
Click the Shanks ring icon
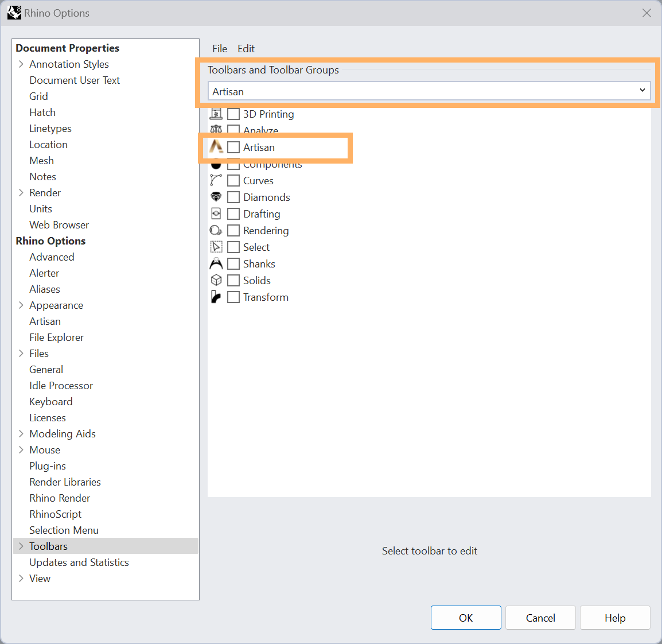(216, 263)
